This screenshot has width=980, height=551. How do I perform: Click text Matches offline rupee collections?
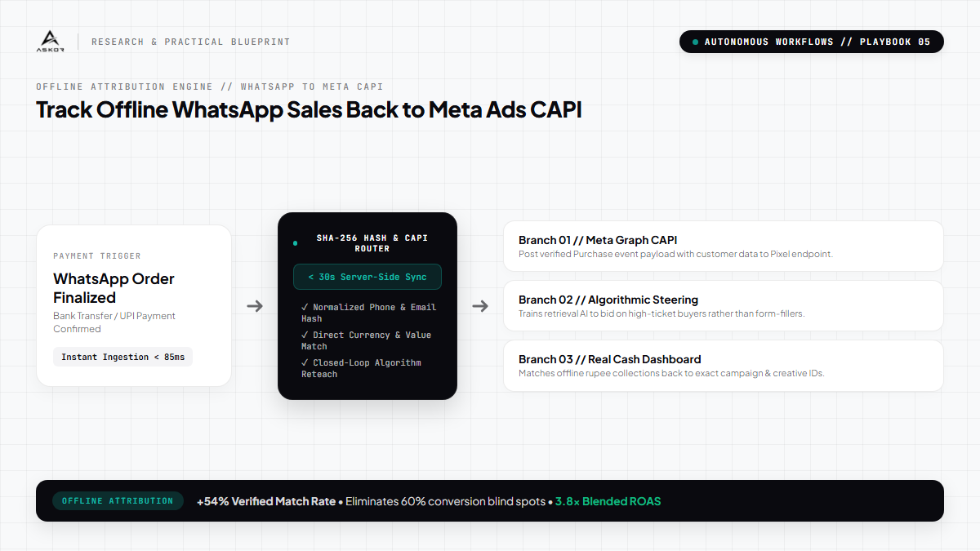point(671,373)
